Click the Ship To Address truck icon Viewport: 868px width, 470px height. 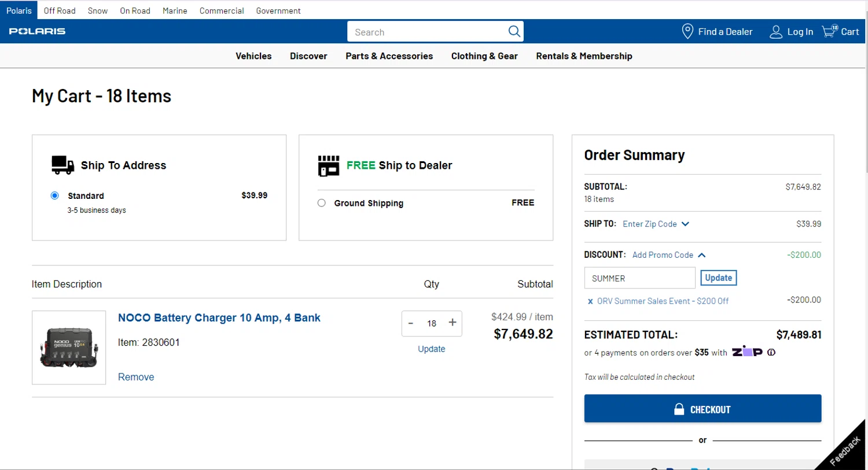[62, 165]
